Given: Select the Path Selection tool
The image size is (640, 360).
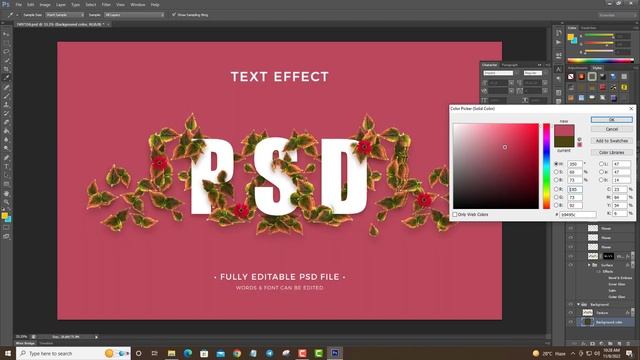Looking at the screenshot, I should [6, 175].
